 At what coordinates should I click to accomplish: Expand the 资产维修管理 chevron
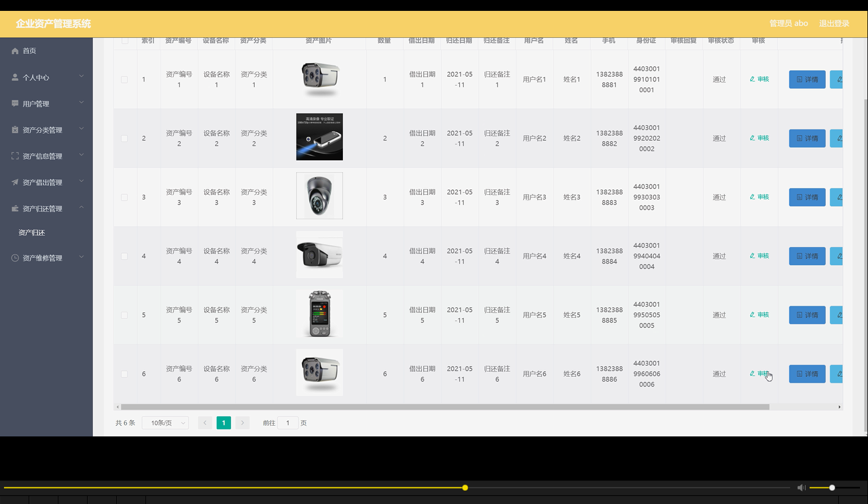tap(81, 257)
